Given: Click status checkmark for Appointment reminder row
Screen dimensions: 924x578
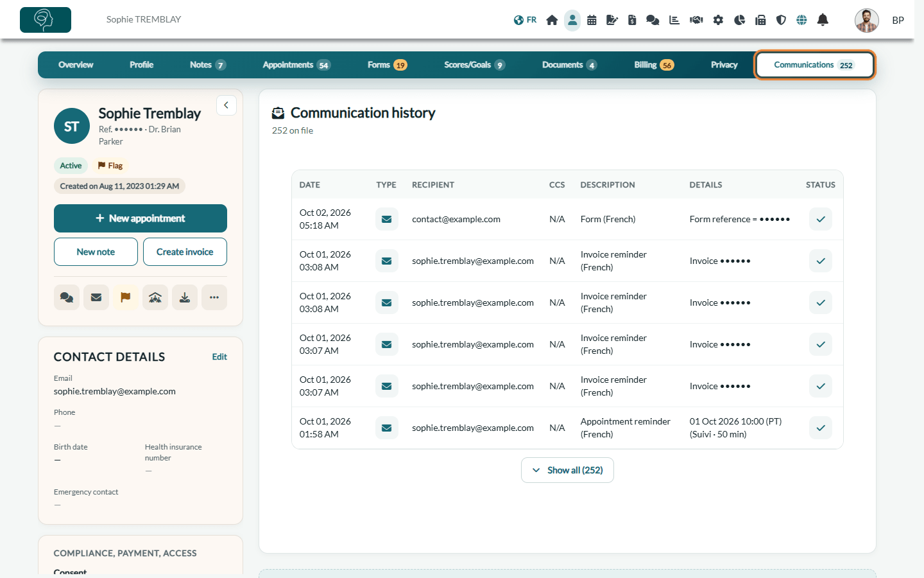Looking at the screenshot, I should pyautogui.click(x=821, y=428).
